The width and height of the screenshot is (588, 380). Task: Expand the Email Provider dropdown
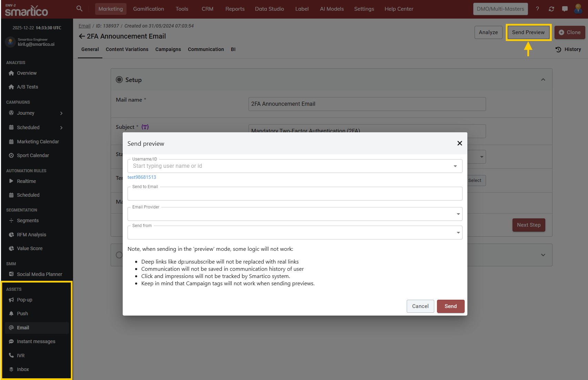point(458,214)
